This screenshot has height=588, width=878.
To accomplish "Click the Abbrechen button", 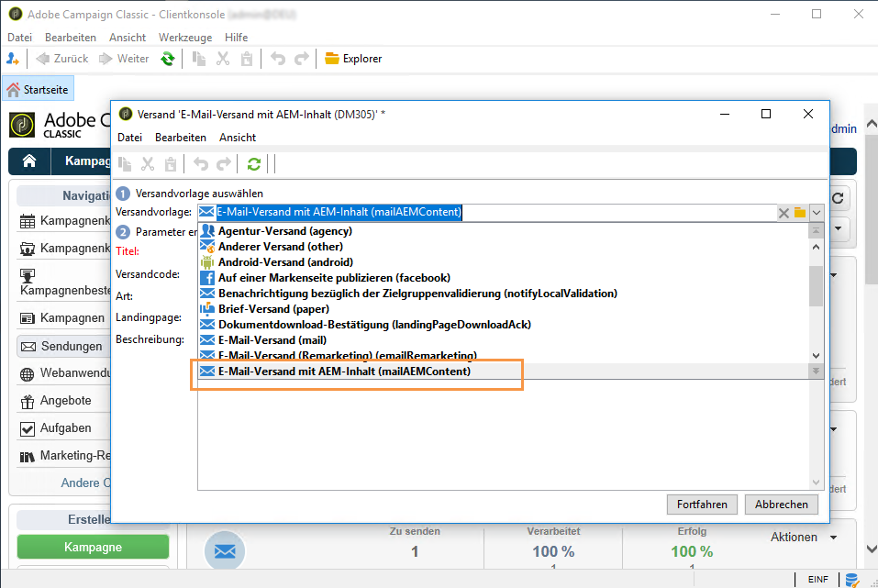I will (x=781, y=505).
